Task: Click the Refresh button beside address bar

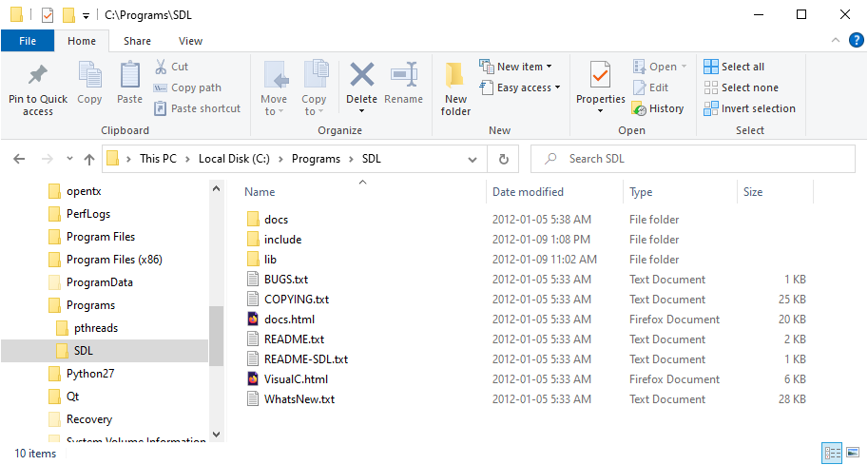Action: (503, 159)
